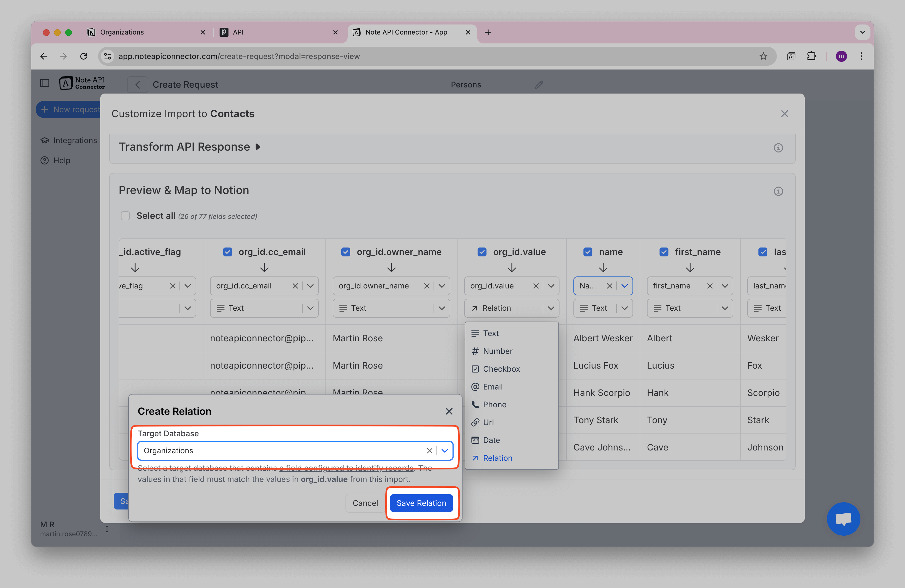Open info for Transform API Response
Screen dimensions: 905x588
778,148
